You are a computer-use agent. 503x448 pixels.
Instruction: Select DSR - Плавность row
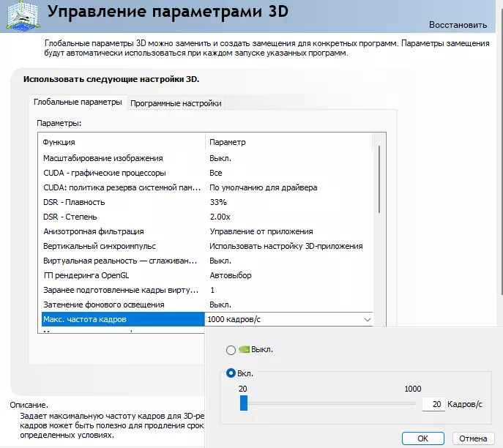click(207, 202)
